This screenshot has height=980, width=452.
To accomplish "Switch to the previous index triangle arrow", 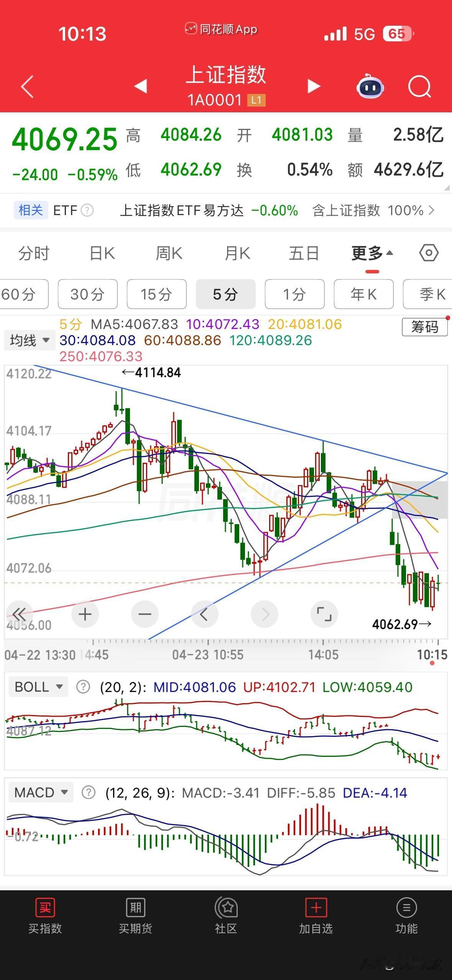I will [x=141, y=86].
